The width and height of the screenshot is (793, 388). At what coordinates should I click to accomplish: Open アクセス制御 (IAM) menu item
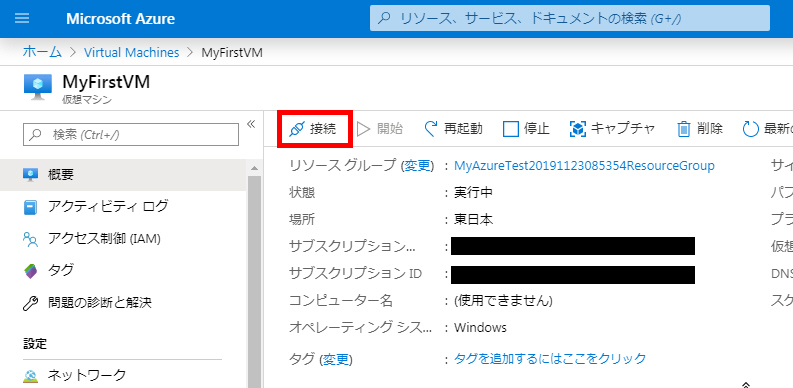123,239
